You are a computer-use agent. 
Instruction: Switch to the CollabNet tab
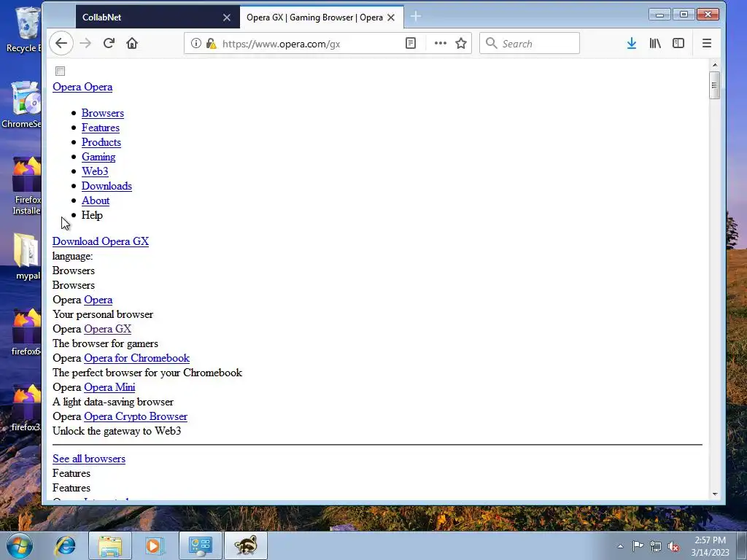(158, 17)
